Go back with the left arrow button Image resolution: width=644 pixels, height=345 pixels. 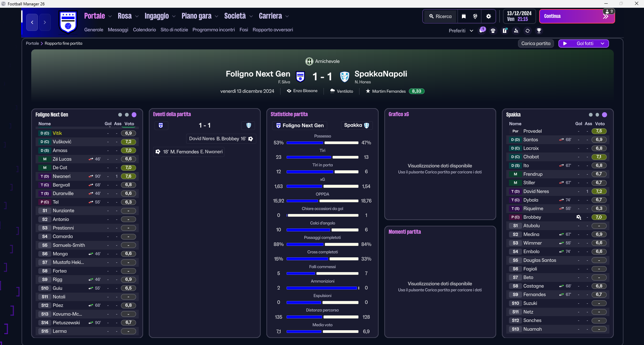coord(32,23)
